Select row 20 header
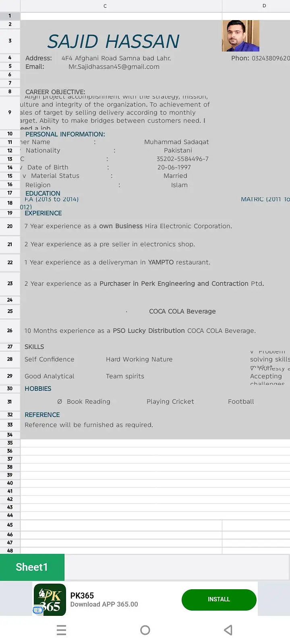The width and height of the screenshot is (290, 644). [10, 226]
